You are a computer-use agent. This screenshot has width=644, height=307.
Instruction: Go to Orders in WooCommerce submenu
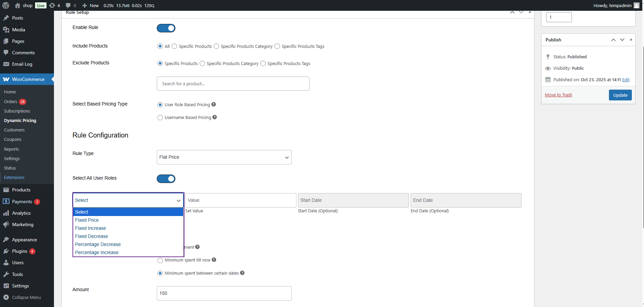10,101
